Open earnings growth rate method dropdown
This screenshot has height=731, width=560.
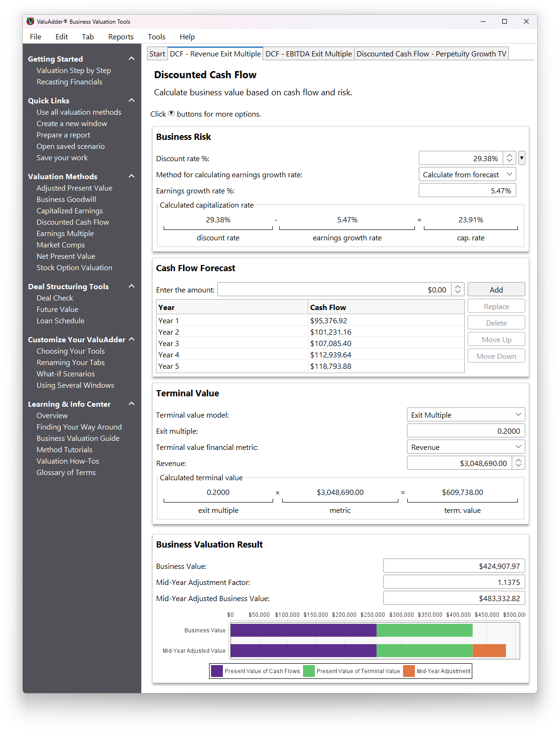(467, 174)
